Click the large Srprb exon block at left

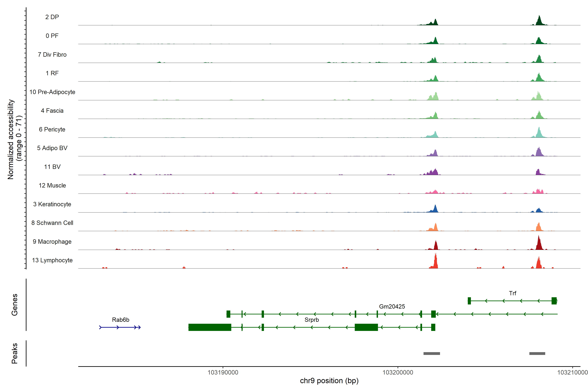(x=210, y=327)
